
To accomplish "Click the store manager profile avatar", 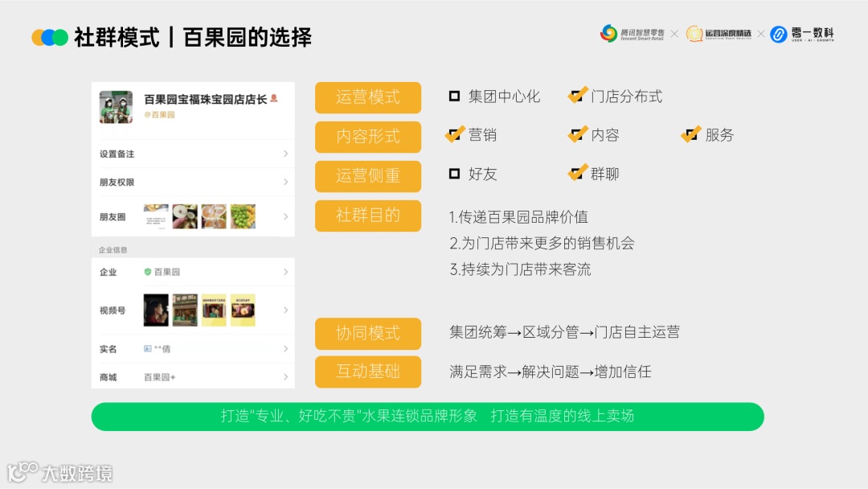I will pos(116,107).
